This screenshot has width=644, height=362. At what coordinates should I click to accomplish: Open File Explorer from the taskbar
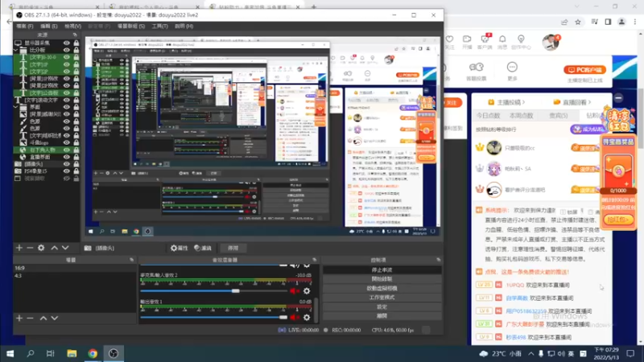point(72,353)
